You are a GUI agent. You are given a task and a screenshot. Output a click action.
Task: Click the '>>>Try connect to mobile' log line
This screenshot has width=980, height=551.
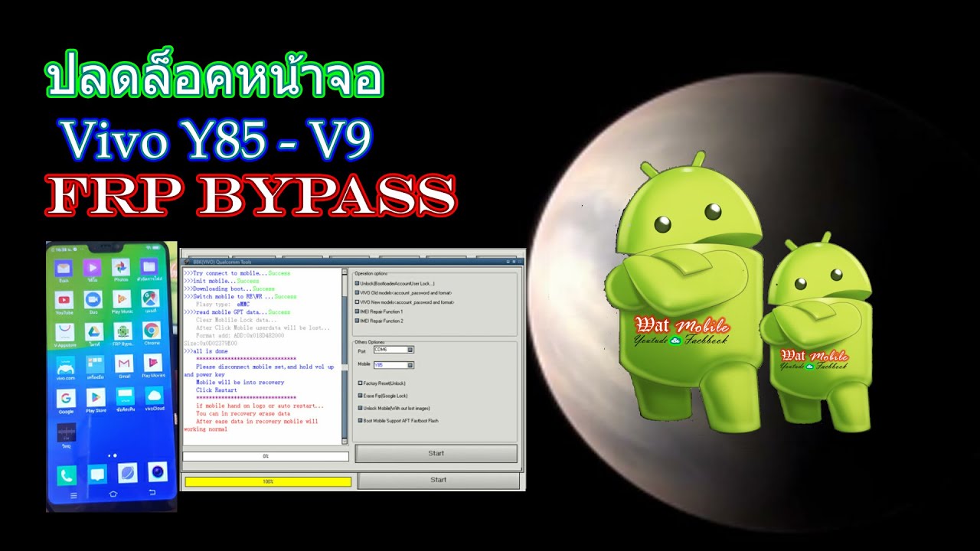(237, 273)
